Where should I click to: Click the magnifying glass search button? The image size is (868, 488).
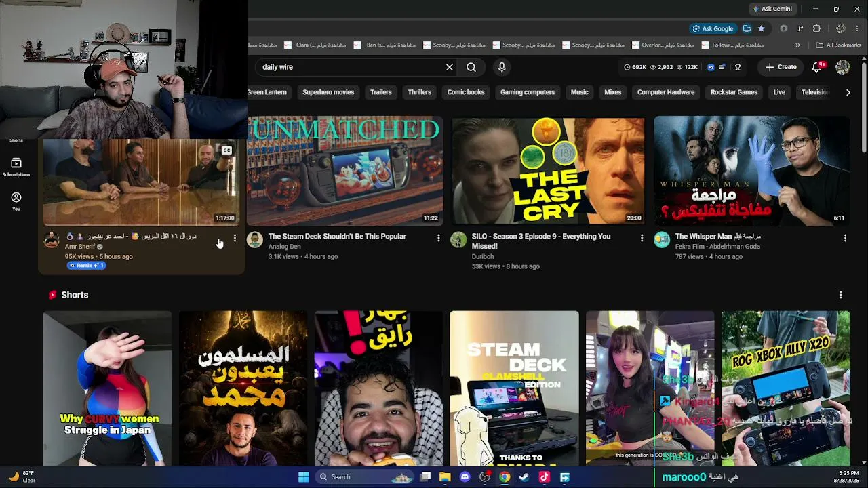coord(471,67)
